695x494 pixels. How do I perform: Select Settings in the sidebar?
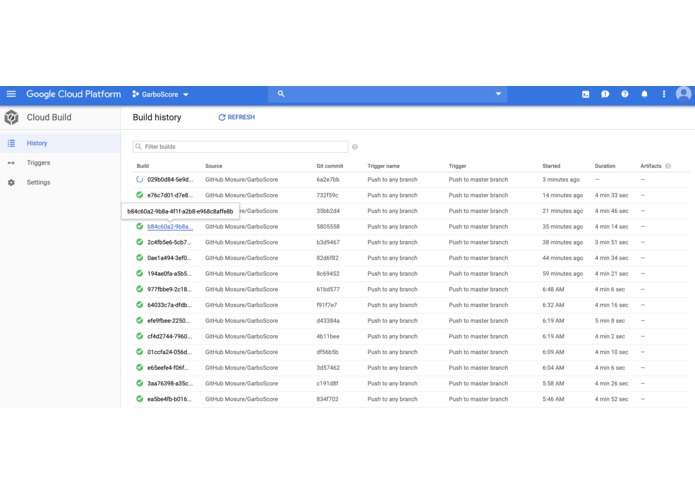[60, 182]
